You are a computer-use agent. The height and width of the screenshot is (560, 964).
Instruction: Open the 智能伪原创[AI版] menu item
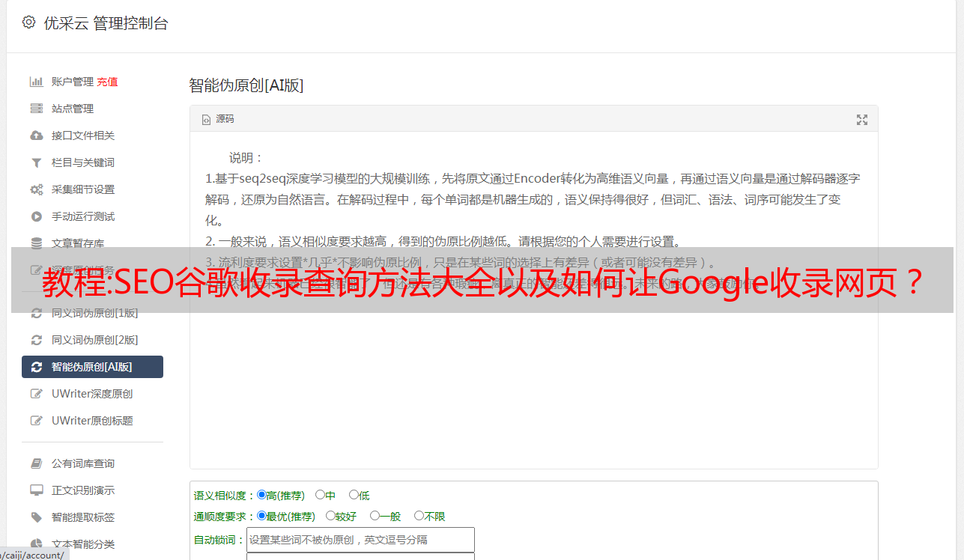tap(92, 367)
